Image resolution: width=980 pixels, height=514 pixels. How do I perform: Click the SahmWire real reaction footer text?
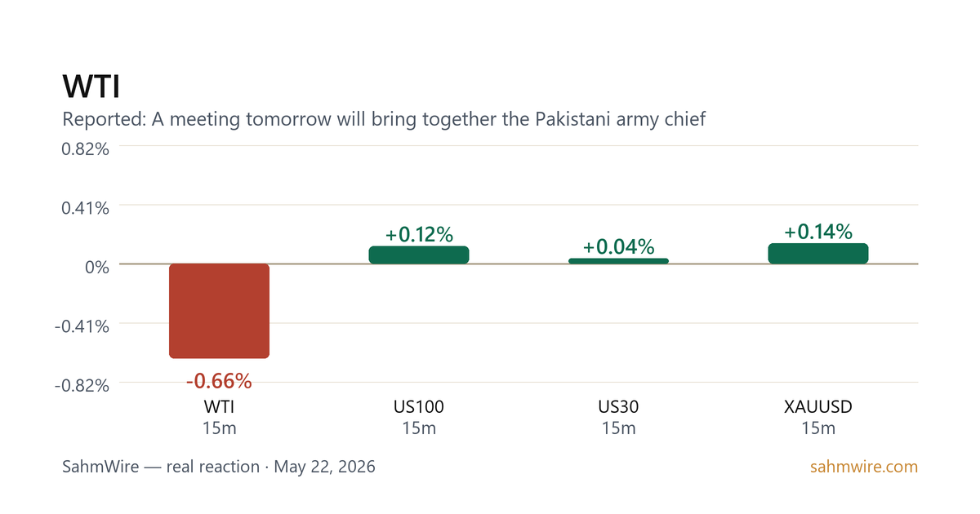(x=219, y=467)
